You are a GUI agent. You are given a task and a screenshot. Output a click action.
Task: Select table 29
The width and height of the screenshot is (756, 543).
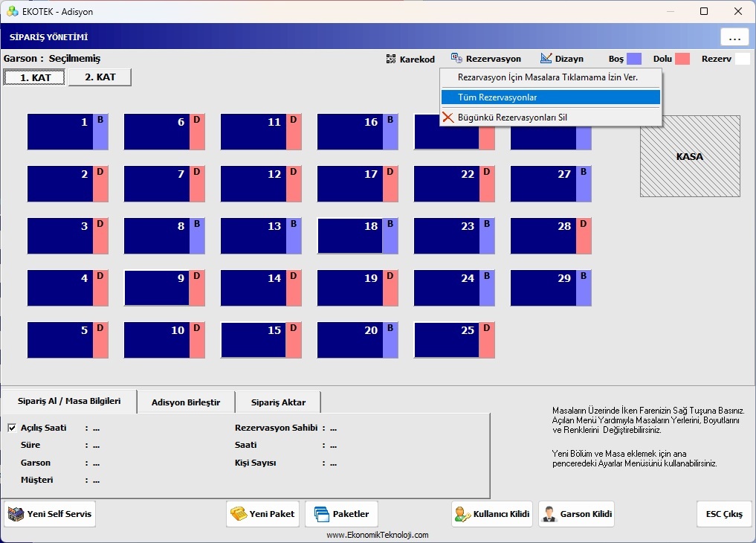551,288
